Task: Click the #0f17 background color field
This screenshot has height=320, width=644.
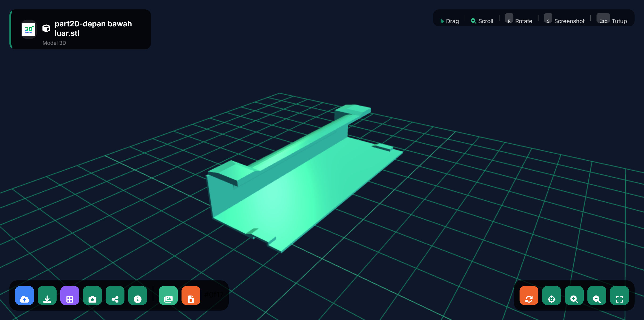Action: click(214, 295)
